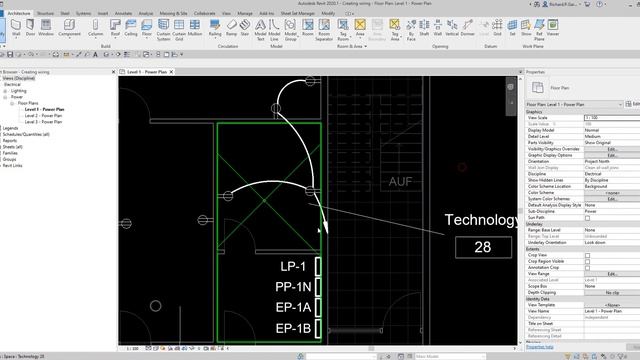Viewport: 640px width, 360px height.
Task: Click the Set work plane tool
Action: click(512, 28)
